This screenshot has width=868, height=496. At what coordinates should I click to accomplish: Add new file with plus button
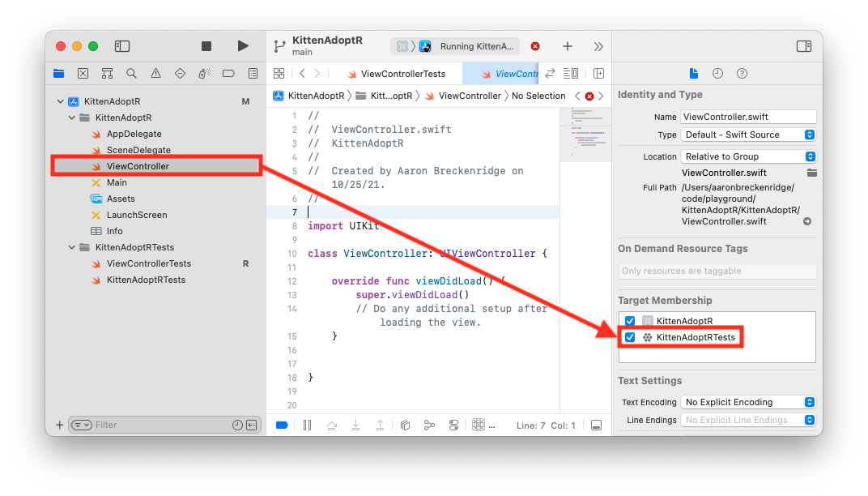59,425
